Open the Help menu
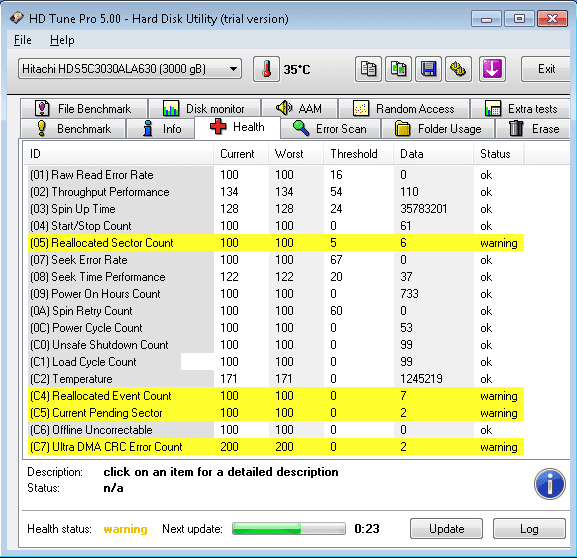 pyautogui.click(x=62, y=40)
